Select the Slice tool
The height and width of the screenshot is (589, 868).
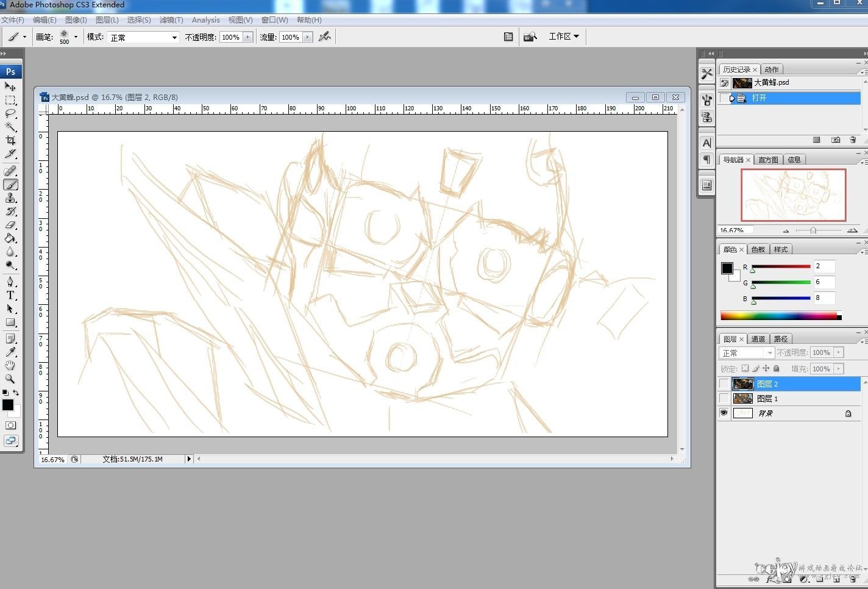[x=10, y=154]
